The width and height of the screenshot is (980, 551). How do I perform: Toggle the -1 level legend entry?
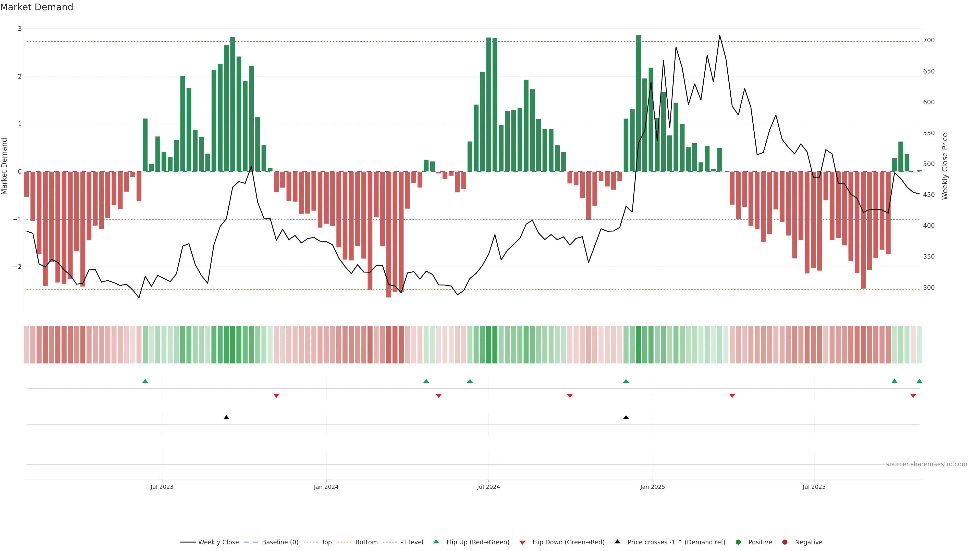tap(412, 542)
